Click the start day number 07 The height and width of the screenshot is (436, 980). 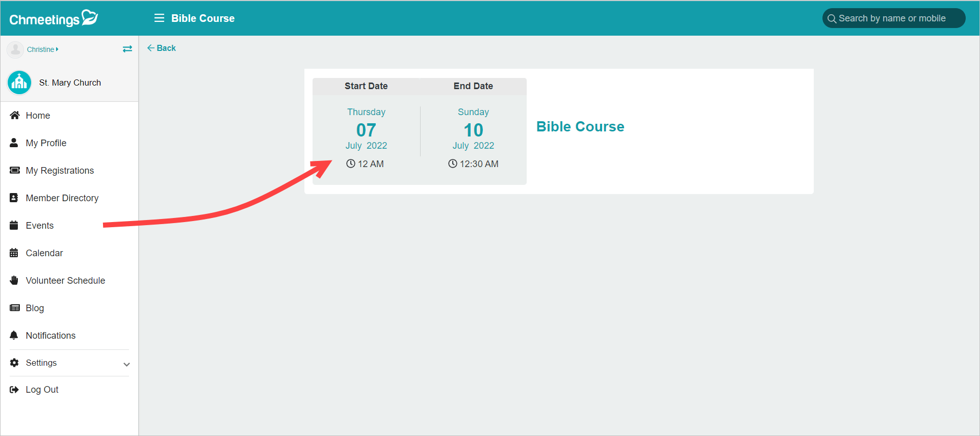click(366, 130)
